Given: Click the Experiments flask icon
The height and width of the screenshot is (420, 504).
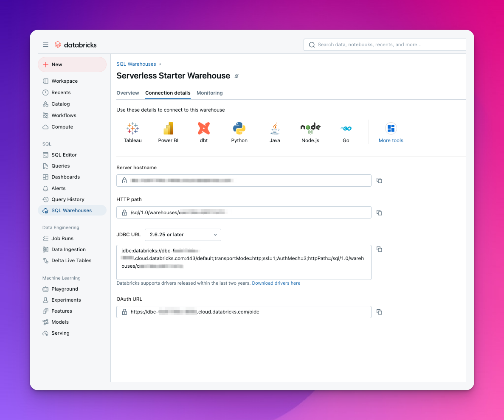Looking at the screenshot, I should point(45,300).
